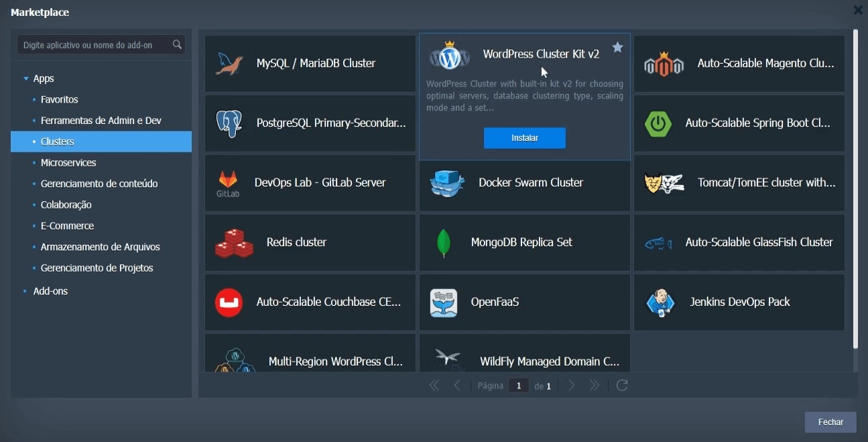Select the Clusters category

(x=101, y=142)
